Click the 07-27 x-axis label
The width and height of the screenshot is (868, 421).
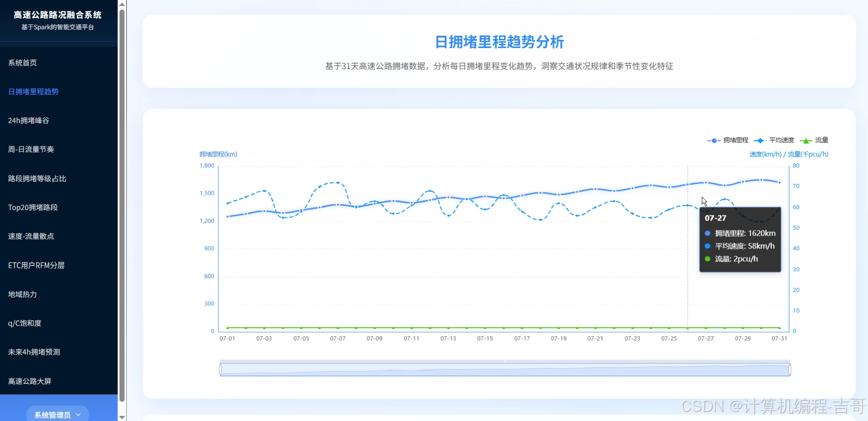pos(705,339)
